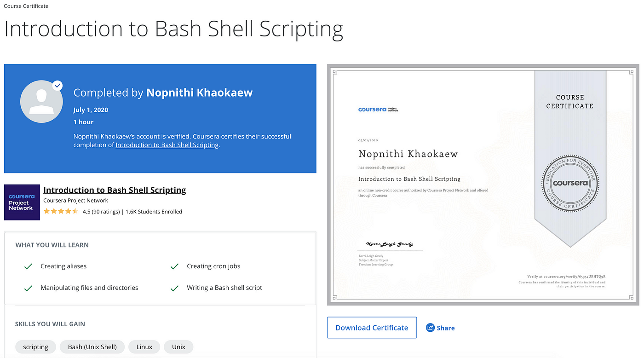The image size is (644, 358).
Task: Click the SKILLS YOU WILL GAIN heading
Action: click(50, 324)
